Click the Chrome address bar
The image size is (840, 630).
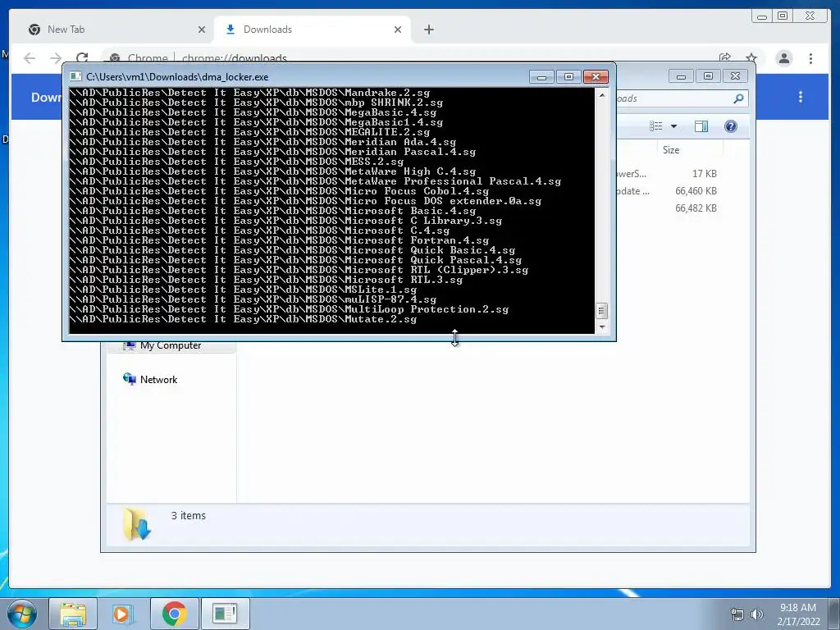coord(407,58)
